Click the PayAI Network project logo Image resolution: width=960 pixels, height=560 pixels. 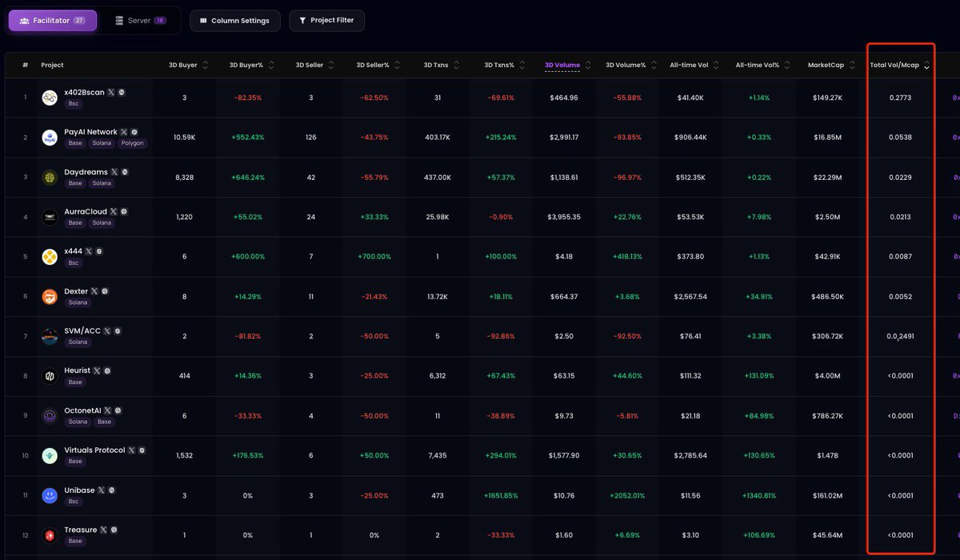click(x=50, y=138)
